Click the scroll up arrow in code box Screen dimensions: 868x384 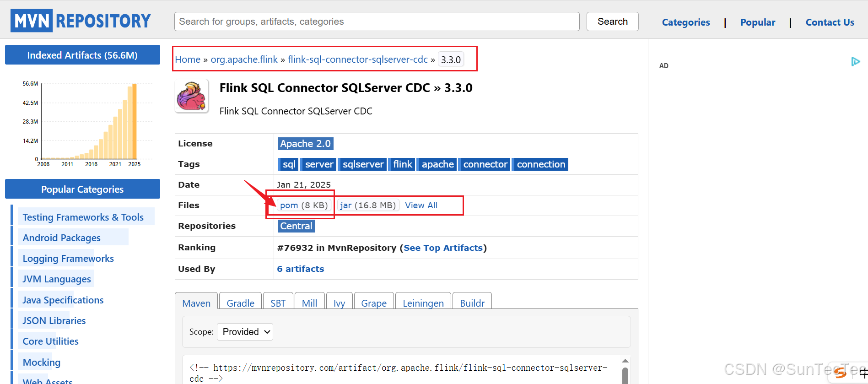[625, 361]
